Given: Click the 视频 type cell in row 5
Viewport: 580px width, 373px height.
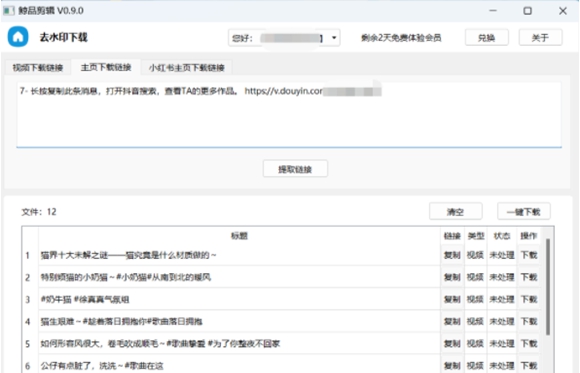Looking at the screenshot, I should [x=475, y=344].
